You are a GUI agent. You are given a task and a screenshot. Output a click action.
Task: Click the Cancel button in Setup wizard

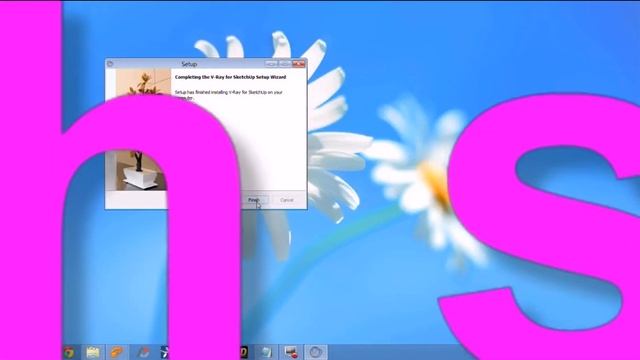[287, 200]
